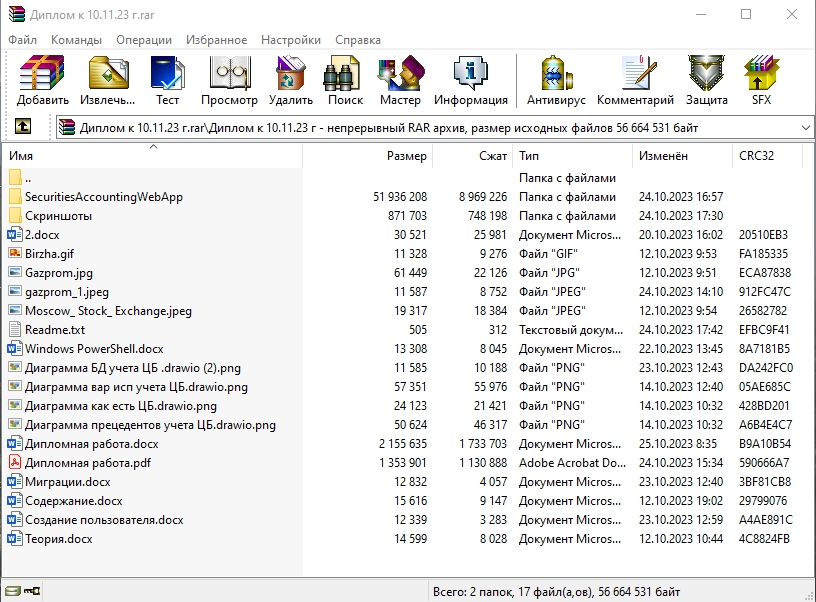Open the Избранное menu
The height and width of the screenshot is (602, 816).
pos(216,40)
